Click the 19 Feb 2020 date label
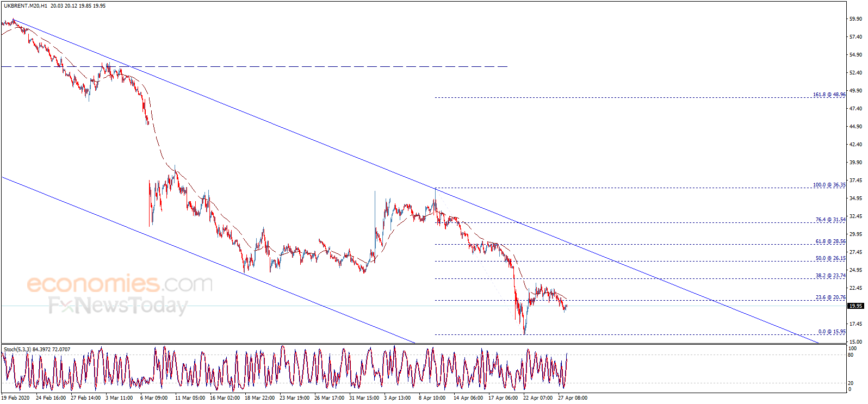Viewport: 868px width, 404px height. pos(16,398)
